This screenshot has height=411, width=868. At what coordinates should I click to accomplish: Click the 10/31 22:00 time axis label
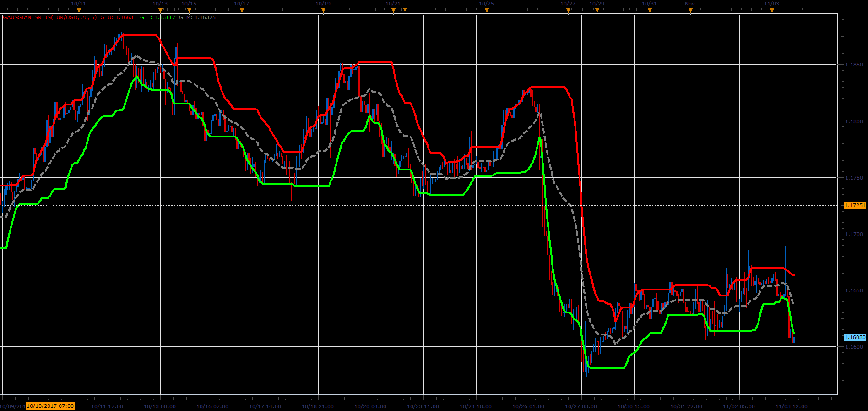tap(686, 406)
